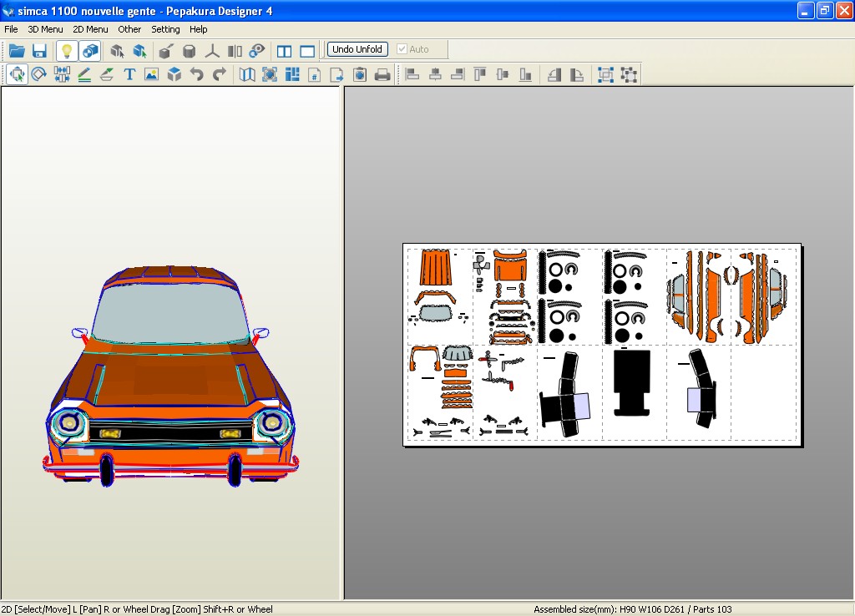Open the 3D Menu

pyautogui.click(x=45, y=29)
